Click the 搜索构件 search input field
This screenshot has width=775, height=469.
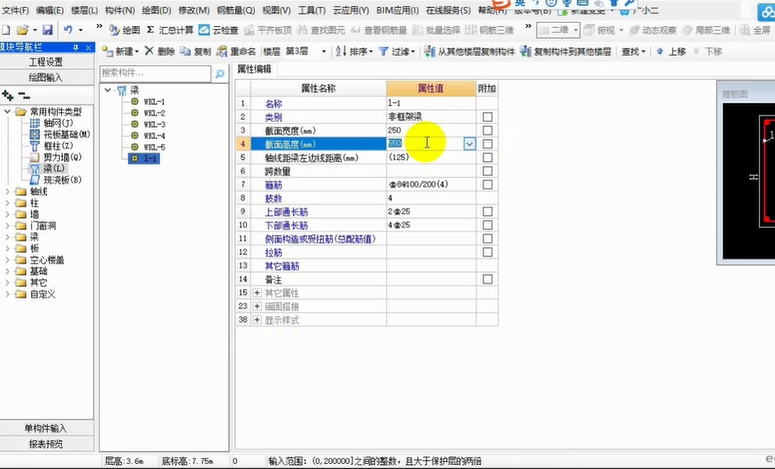(155, 74)
